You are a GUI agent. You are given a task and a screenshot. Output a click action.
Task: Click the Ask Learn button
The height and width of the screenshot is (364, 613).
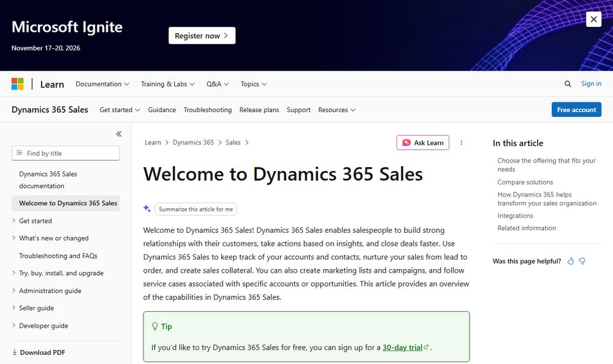click(x=422, y=143)
